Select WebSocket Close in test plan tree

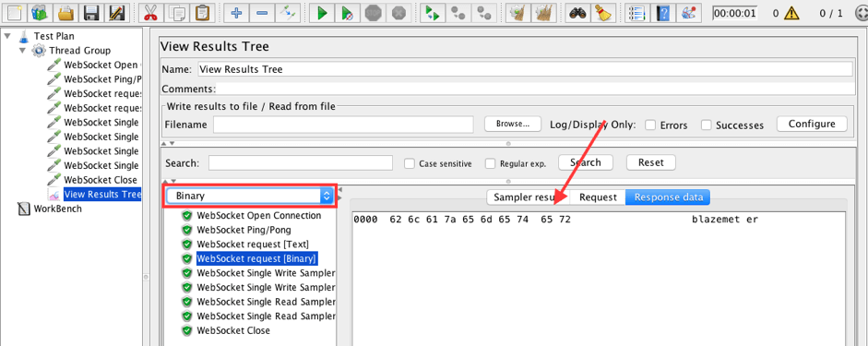[x=101, y=180]
